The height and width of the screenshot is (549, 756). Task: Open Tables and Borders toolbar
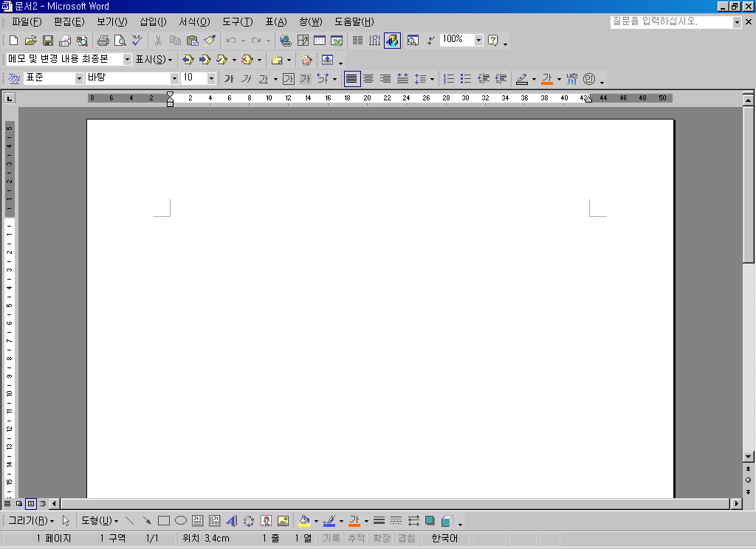(x=303, y=41)
